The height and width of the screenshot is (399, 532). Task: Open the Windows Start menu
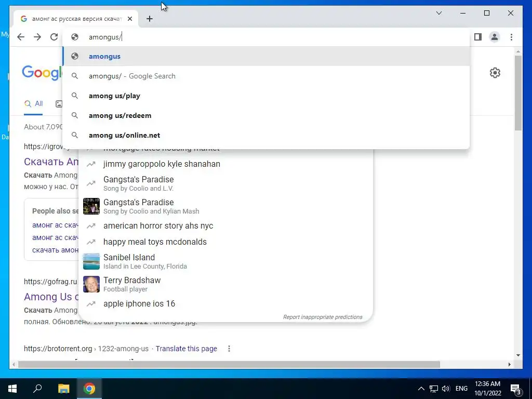click(12, 389)
